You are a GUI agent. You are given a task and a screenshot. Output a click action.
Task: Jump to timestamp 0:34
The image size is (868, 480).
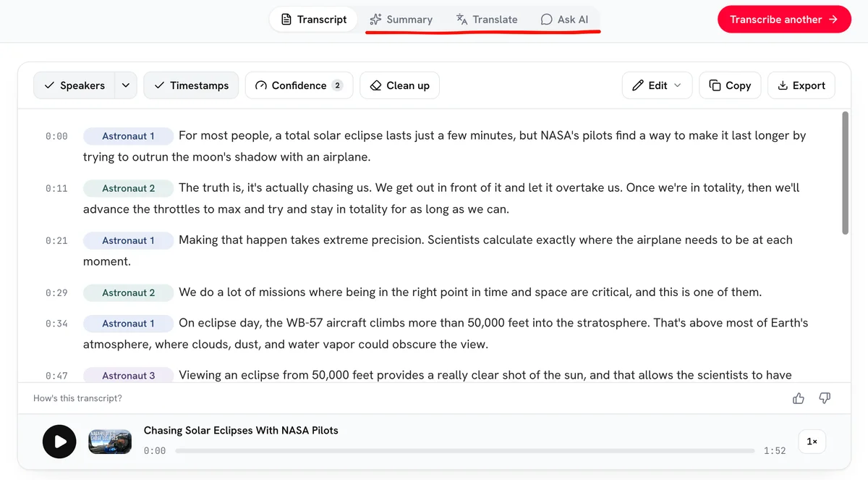pyautogui.click(x=56, y=324)
